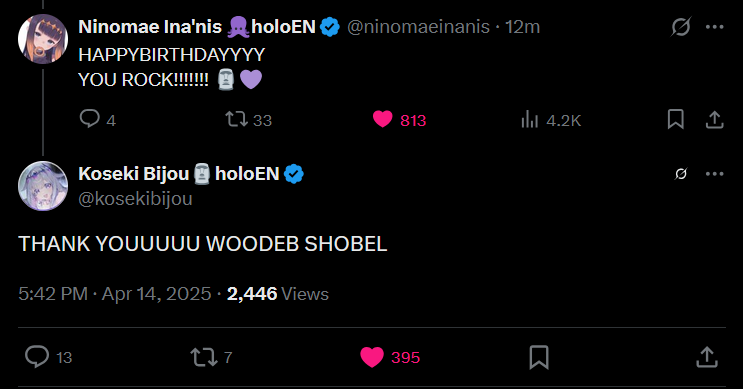The width and height of the screenshot is (743, 389).
Task: Open @kosekibijou handle link
Action: click(136, 199)
